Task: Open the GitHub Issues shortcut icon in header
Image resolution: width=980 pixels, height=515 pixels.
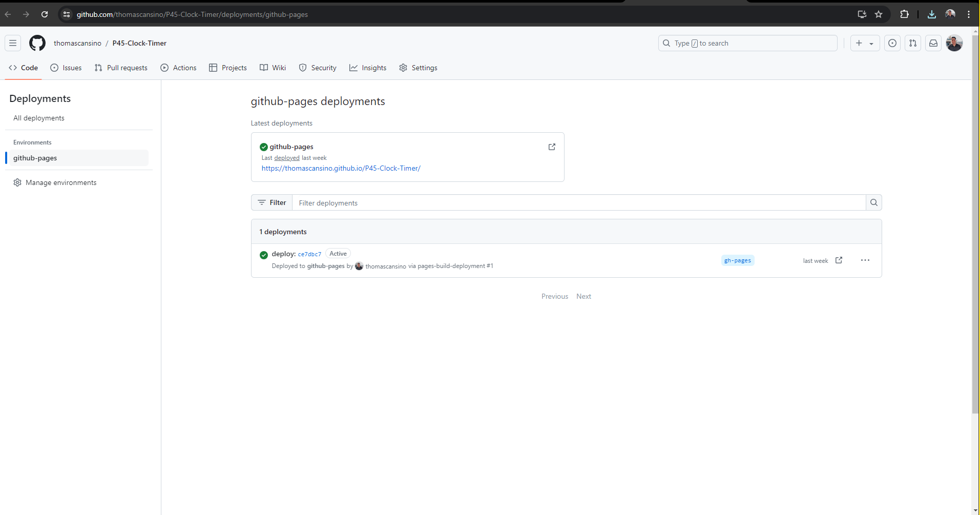Action: [x=892, y=43]
